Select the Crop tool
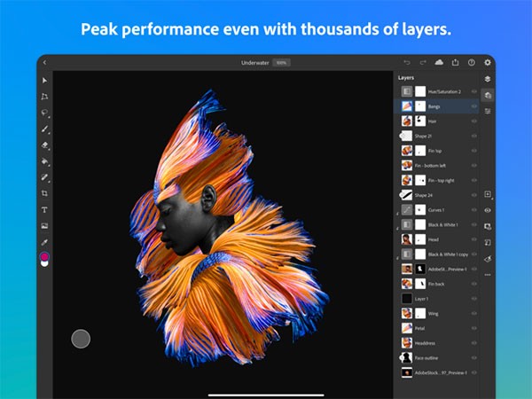Viewport: 532px width, 399px height. (44, 193)
